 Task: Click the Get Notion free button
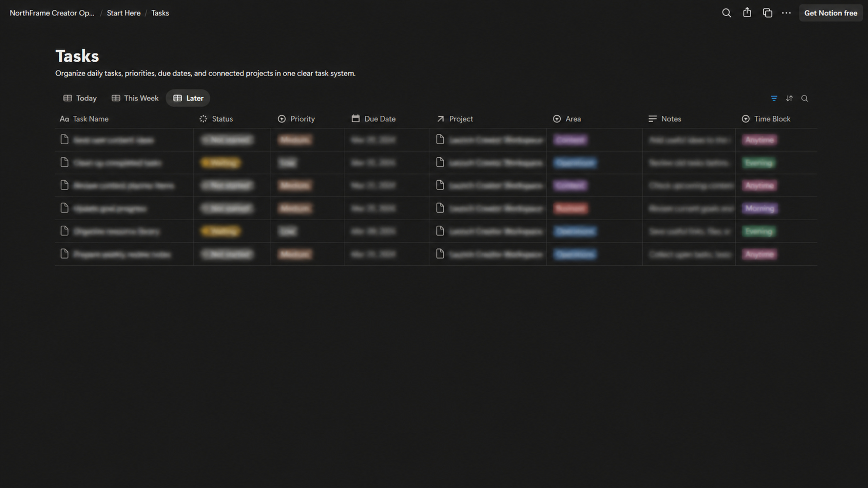pos(830,13)
